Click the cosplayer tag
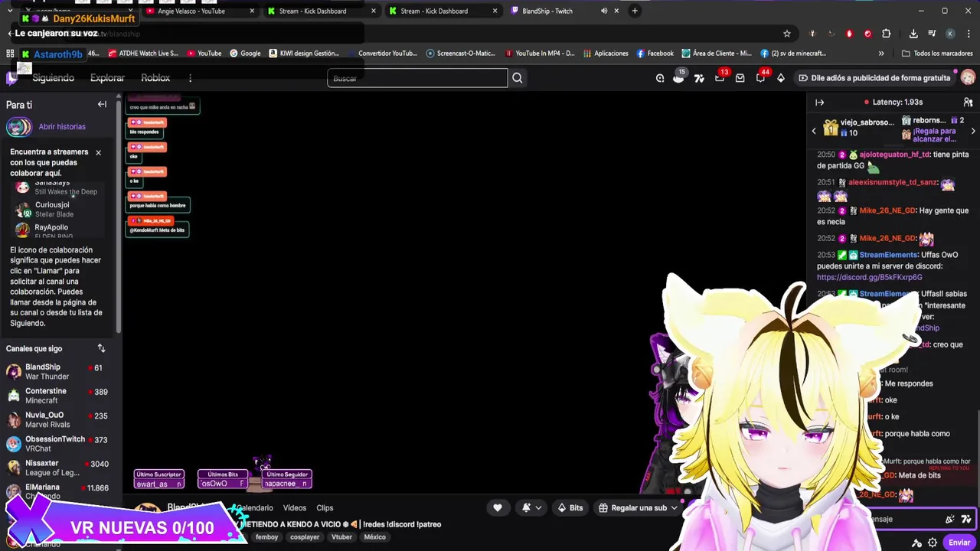The image size is (980, 551). tap(305, 536)
